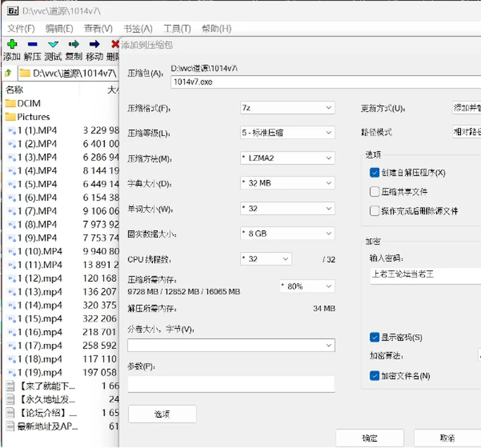Click the Copy (复制) arrow icon

(x=74, y=44)
